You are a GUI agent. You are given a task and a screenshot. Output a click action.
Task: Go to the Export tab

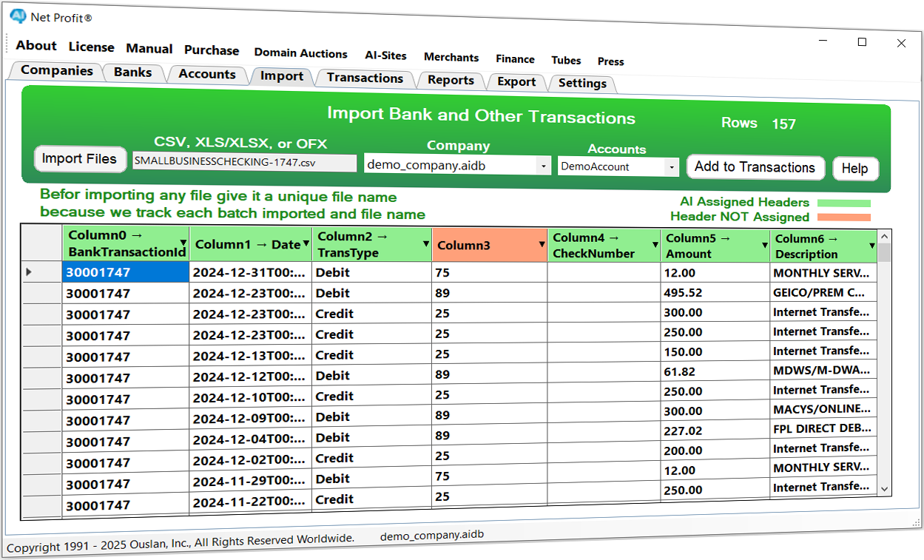(516, 81)
